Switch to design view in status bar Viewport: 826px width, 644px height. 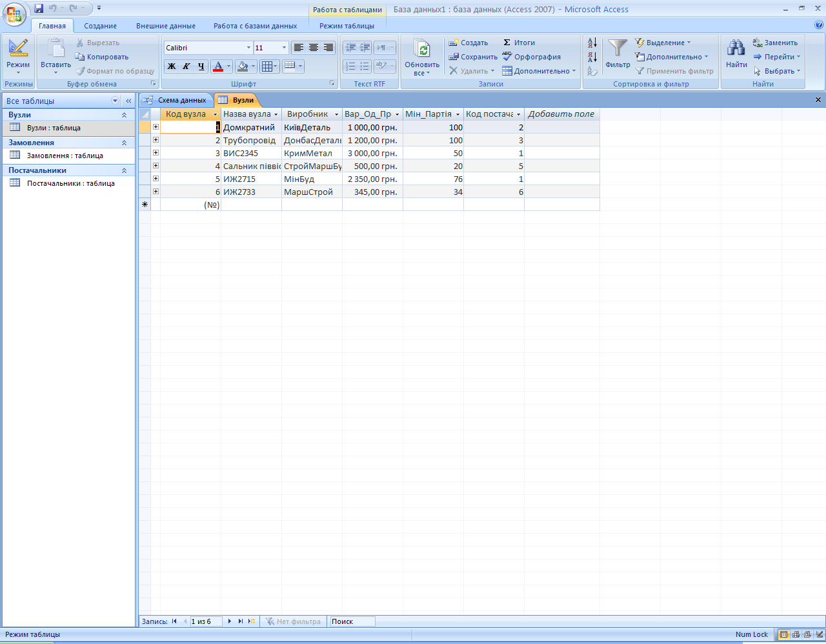pos(820,634)
